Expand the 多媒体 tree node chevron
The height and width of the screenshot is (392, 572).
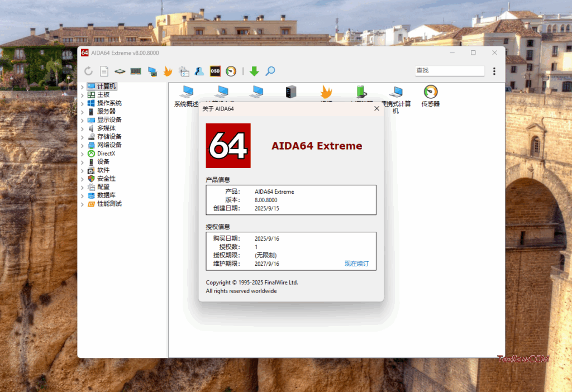coord(83,129)
